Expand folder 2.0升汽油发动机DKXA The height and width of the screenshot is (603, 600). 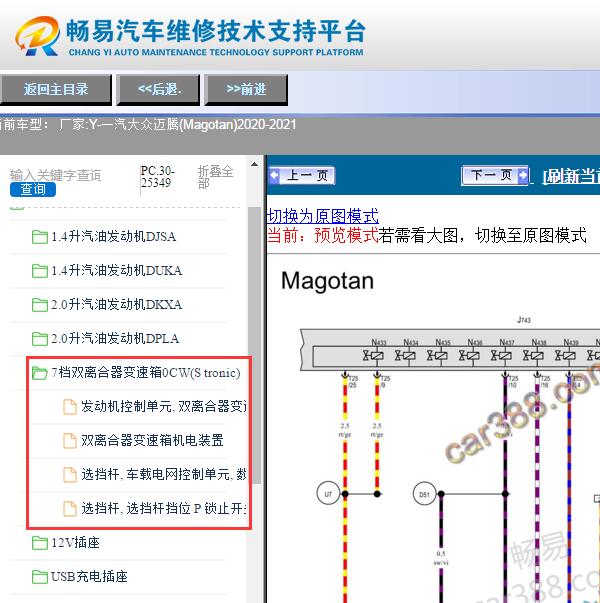[x=117, y=305]
